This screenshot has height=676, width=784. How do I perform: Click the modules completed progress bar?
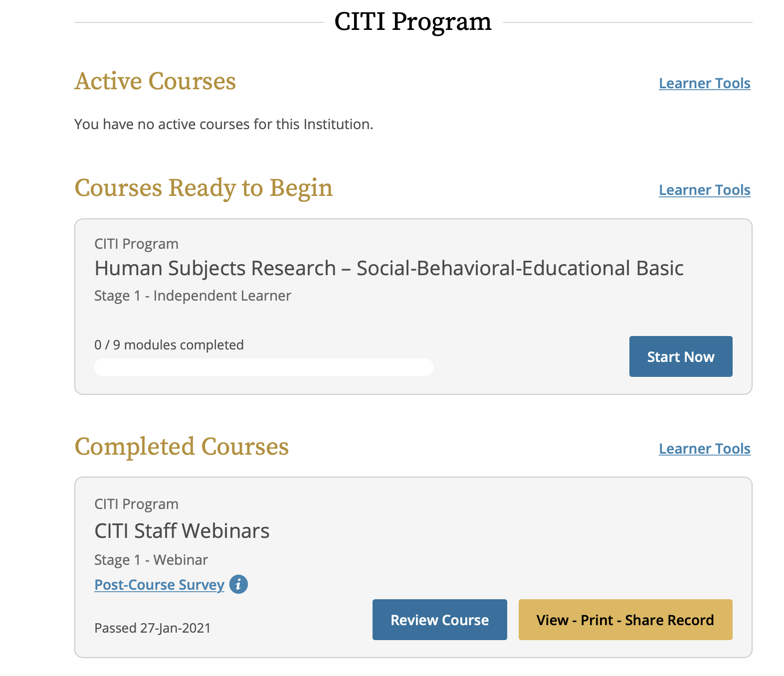[x=264, y=366]
